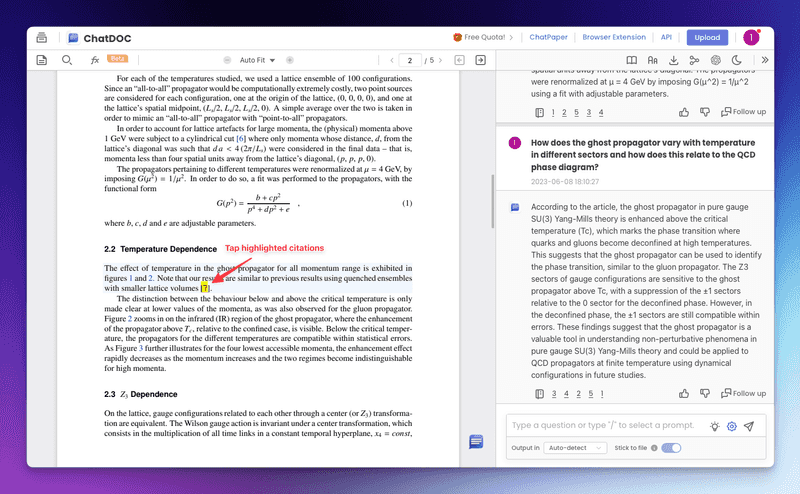Screen dimensions: 800x494
Task: Share the conversation via share icon
Action: [694, 60]
